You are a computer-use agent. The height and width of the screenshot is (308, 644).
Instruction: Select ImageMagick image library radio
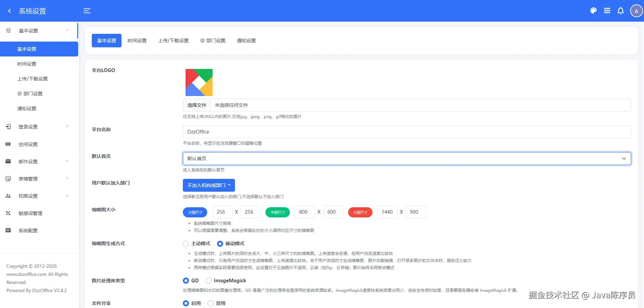[209, 281]
